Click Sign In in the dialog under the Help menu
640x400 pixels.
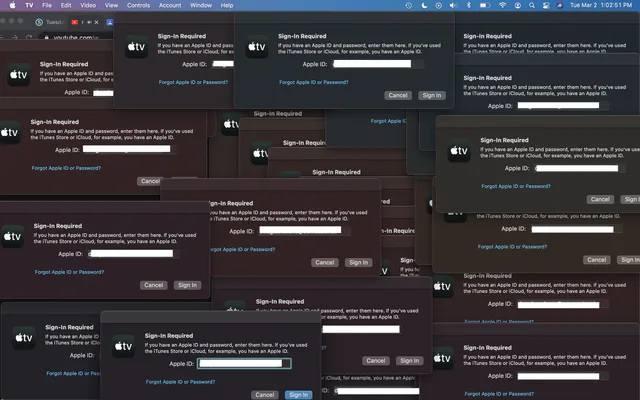coord(432,95)
